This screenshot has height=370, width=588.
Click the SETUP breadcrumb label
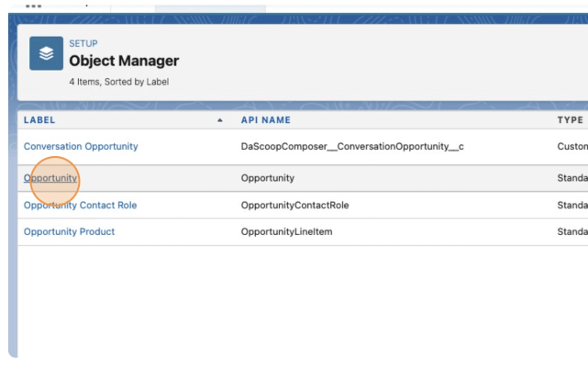click(x=83, y=43)
